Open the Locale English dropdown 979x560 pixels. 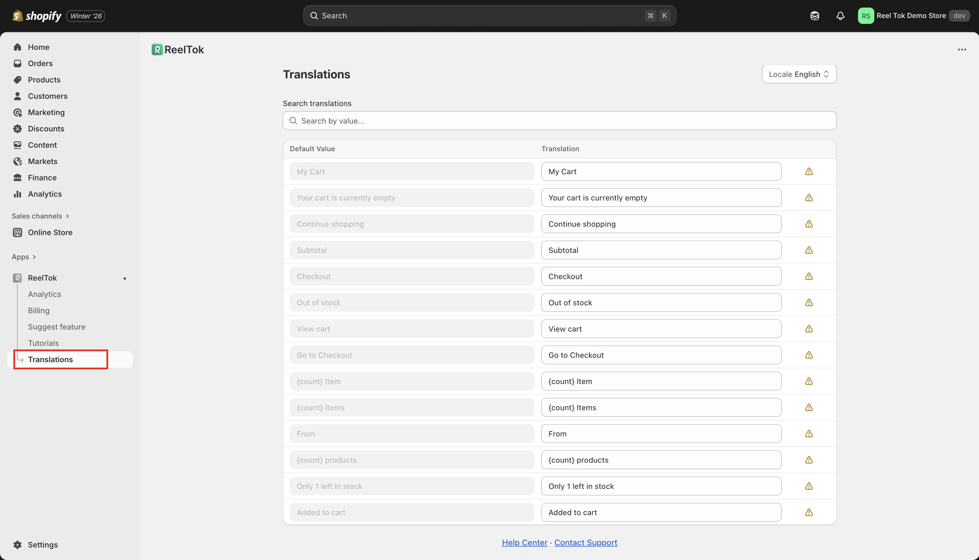point(799,74)
